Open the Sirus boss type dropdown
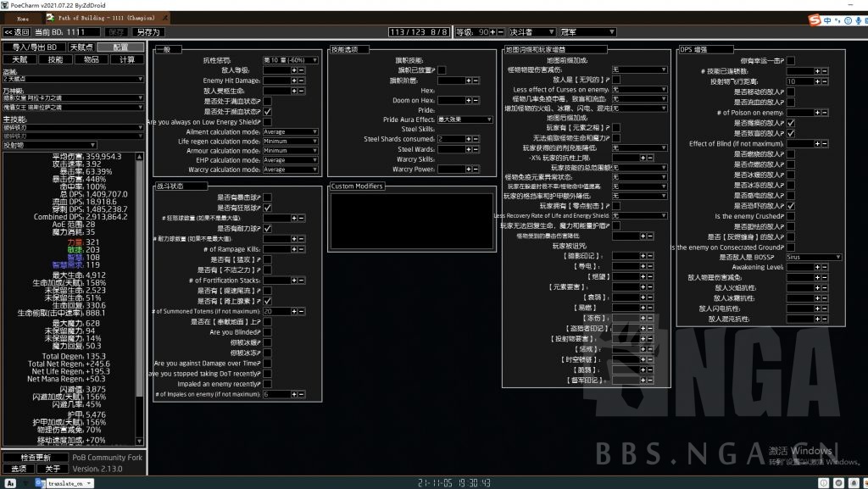 pos(813,257)
